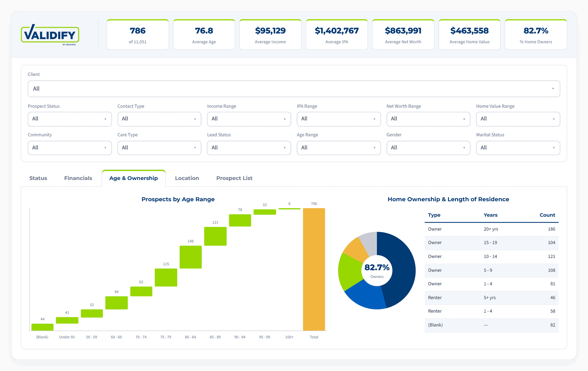
Task: Click the (Blank) age range bar
Action: pyautogui.click(x=43, y=327)
